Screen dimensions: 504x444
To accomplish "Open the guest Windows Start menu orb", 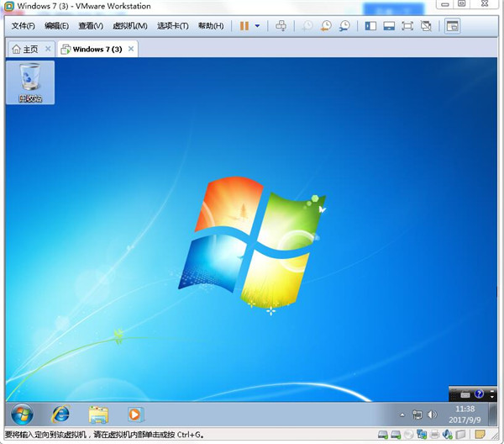I will [22, 415].
